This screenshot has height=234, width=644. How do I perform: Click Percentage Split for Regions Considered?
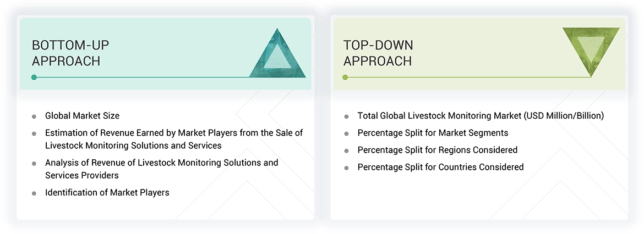[437, 150]
